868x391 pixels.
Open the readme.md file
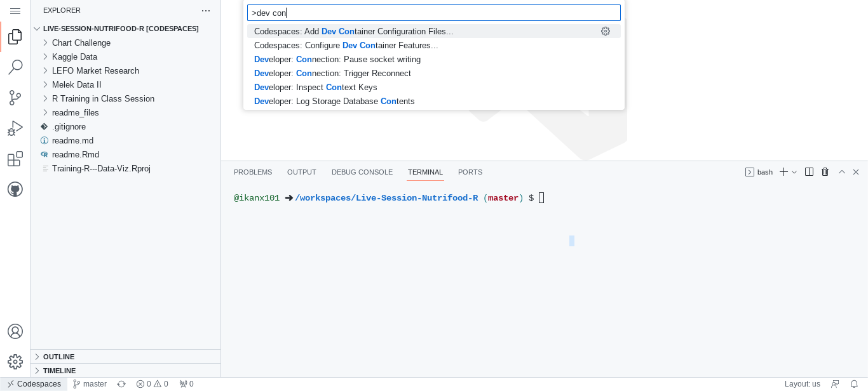[126, 140]
